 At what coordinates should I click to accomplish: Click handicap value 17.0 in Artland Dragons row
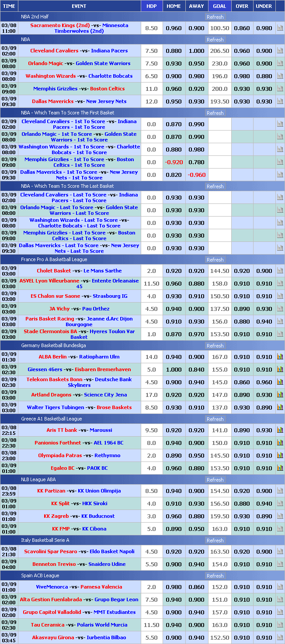[x=151, y=395]
